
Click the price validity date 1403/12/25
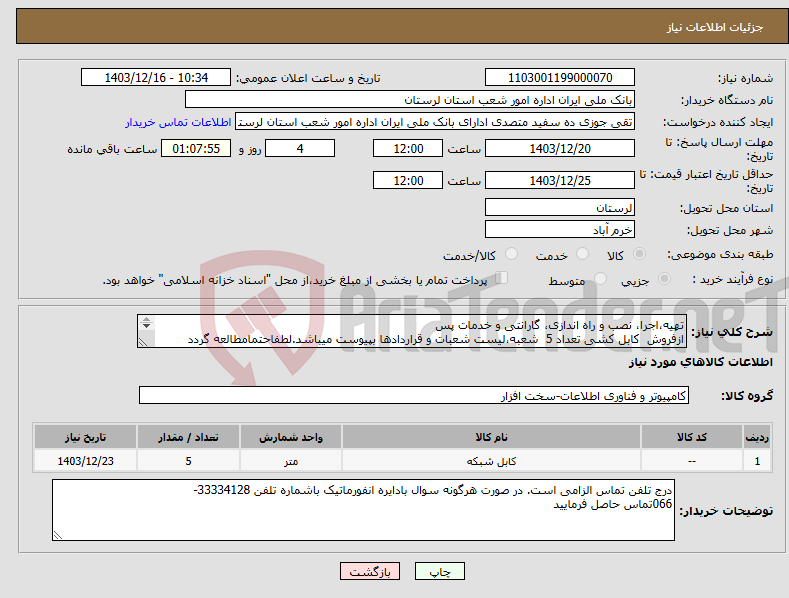point(560,180)
